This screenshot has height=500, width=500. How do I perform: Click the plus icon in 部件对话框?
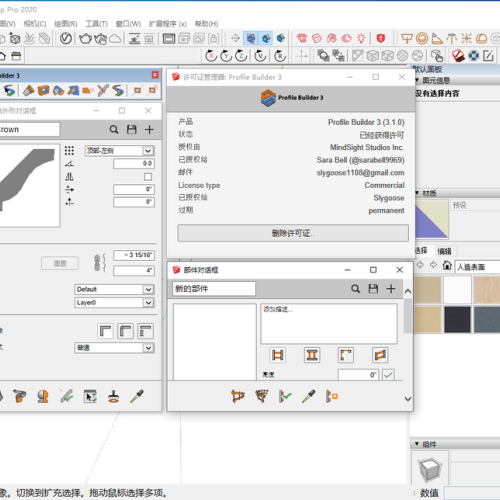391,289
